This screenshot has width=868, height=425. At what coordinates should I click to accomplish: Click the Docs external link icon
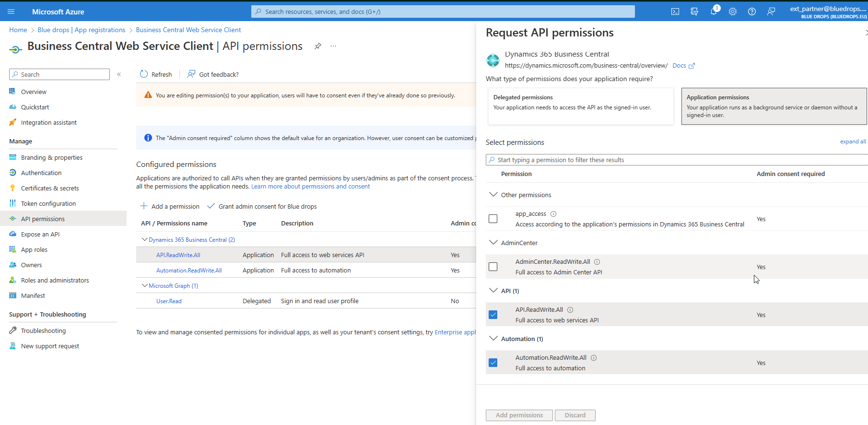click(x=692, y=66)
